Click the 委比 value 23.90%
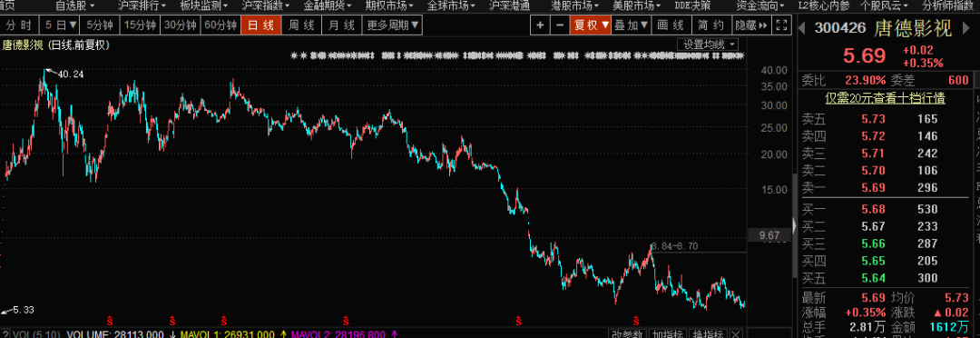The height and width of the screenshot is (338, 980). tap(866, 80)
